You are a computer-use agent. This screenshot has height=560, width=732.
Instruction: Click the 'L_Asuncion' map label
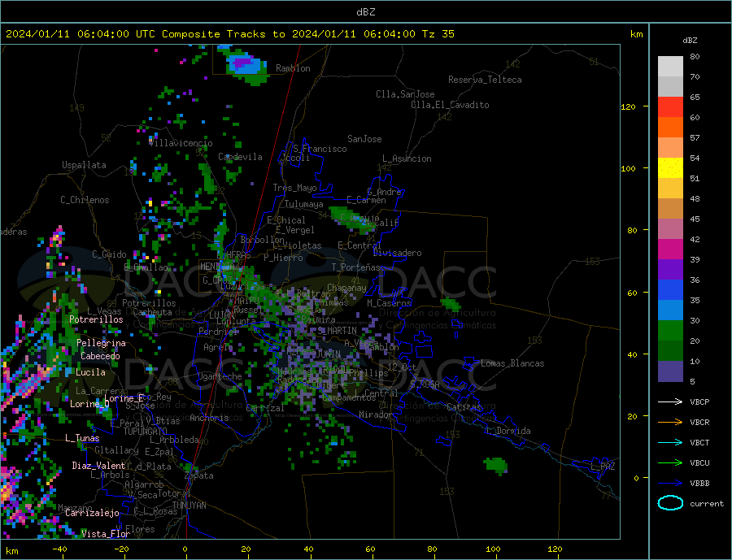(407, 158)
